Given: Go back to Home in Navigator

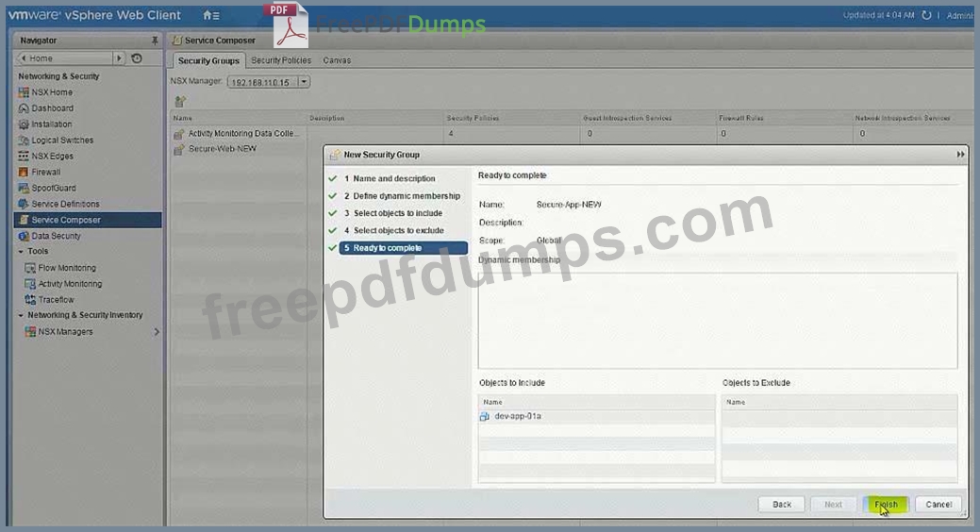Looking at the screenshot, I should tap(64, 58).
